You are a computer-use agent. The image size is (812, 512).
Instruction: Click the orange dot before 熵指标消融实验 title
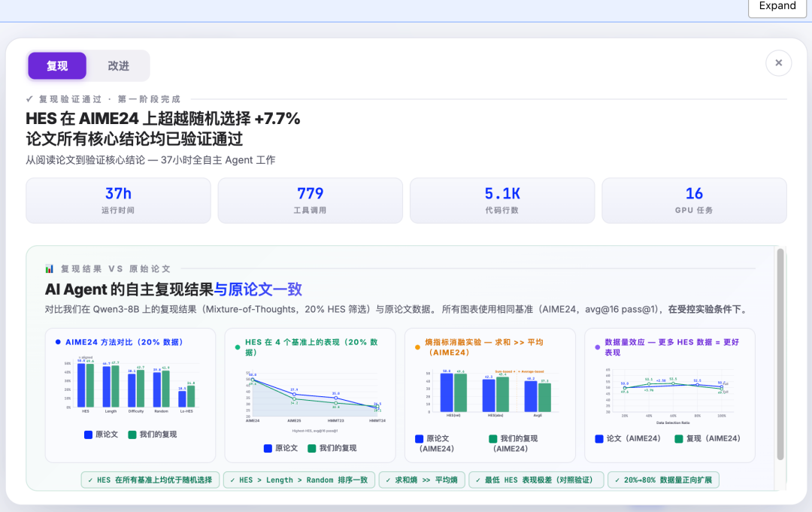(x=417, y=347)
